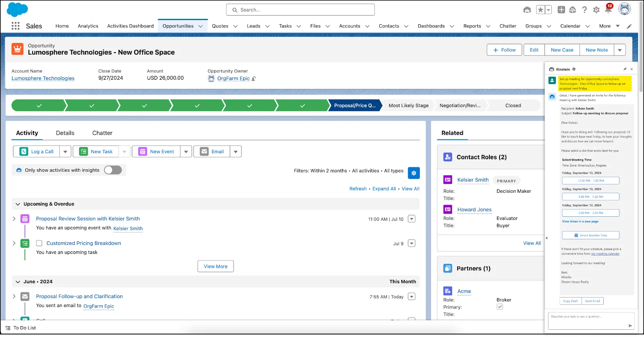Open the Log a Call dropdown arrow

65,152
